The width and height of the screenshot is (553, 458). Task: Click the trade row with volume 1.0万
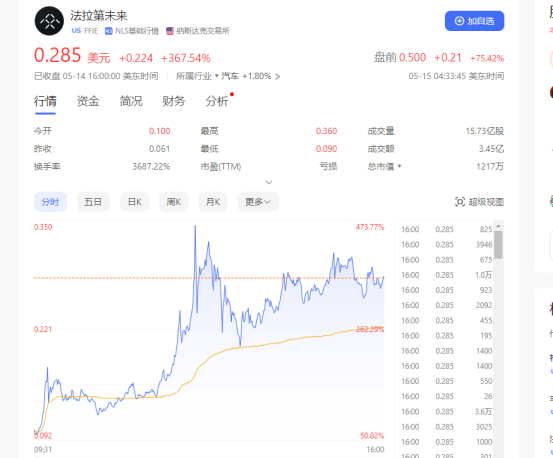446,275
